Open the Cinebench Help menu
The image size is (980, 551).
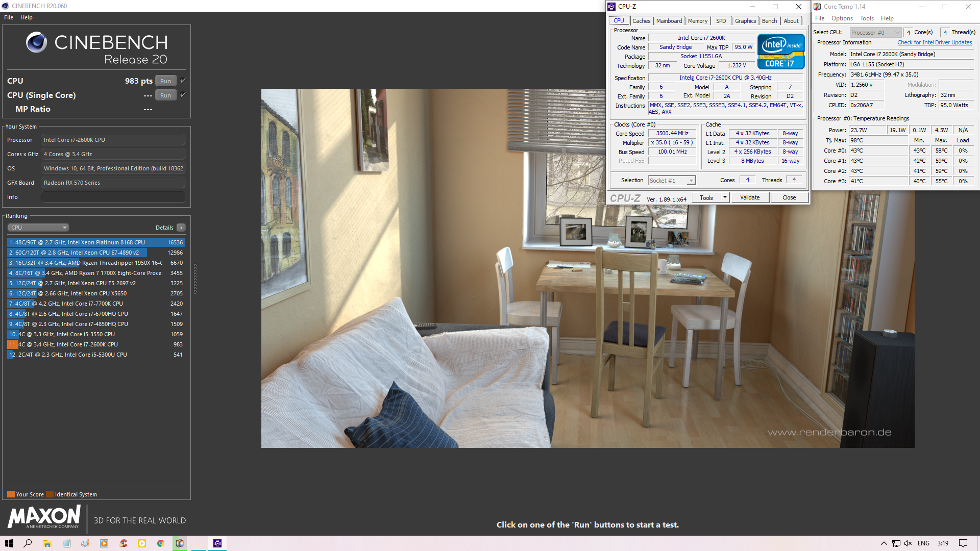coord(27,17)
